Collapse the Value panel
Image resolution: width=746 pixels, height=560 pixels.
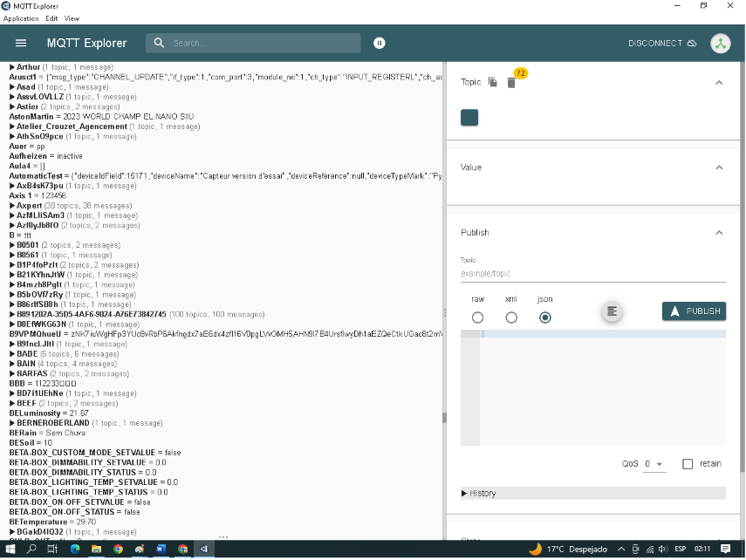(719, 167)
